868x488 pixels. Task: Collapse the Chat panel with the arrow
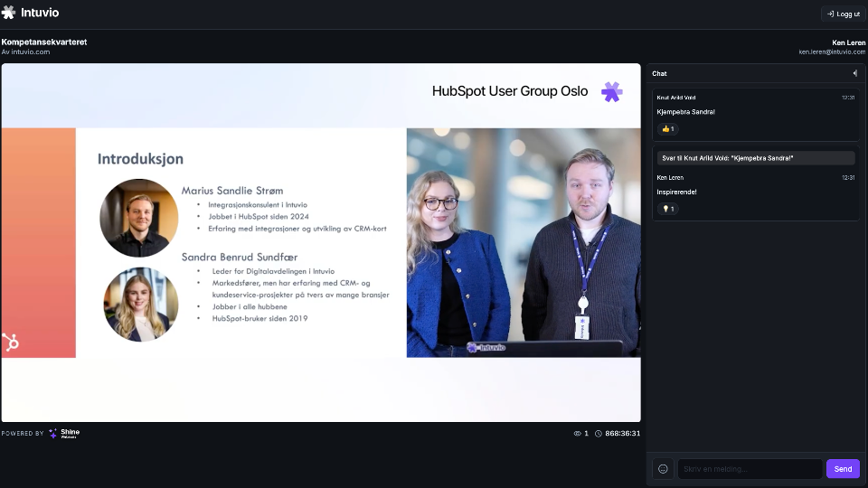855,73
